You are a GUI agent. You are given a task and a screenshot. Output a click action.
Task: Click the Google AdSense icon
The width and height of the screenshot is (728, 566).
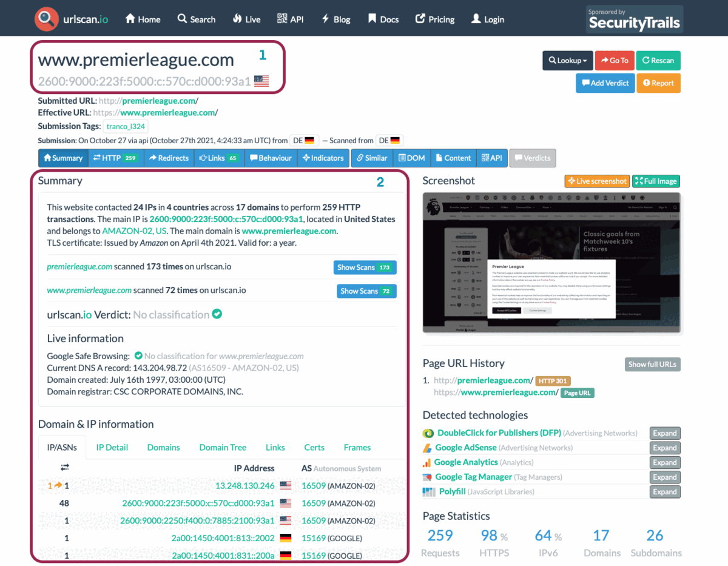pos(429,448)
